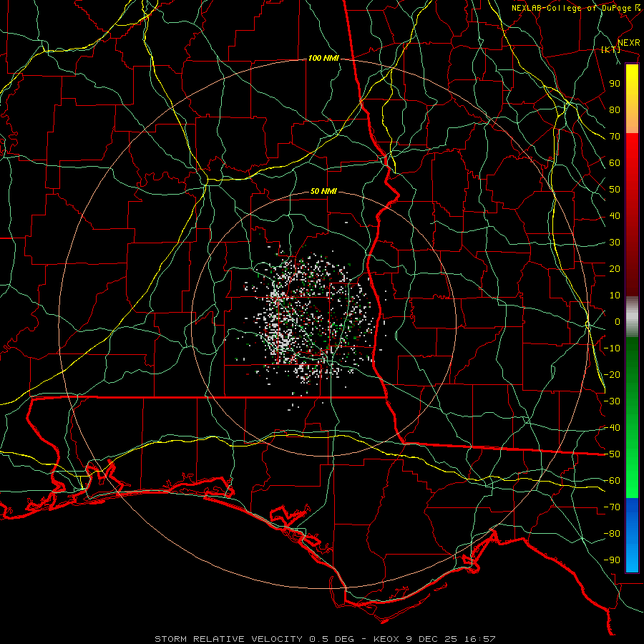Select the "70" tick label on the color scale

click(615, 137)
